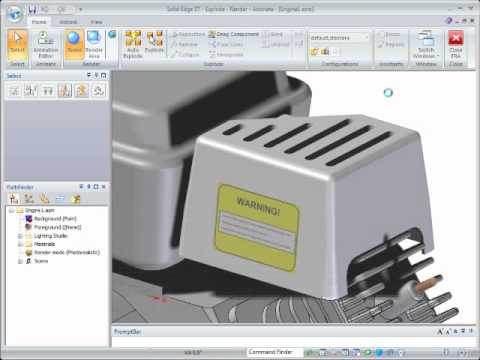Image resolution: width=480 pixels, height=360 pixels.
Task: Switch to the Home ribbon tab
Action: [39, 22]
